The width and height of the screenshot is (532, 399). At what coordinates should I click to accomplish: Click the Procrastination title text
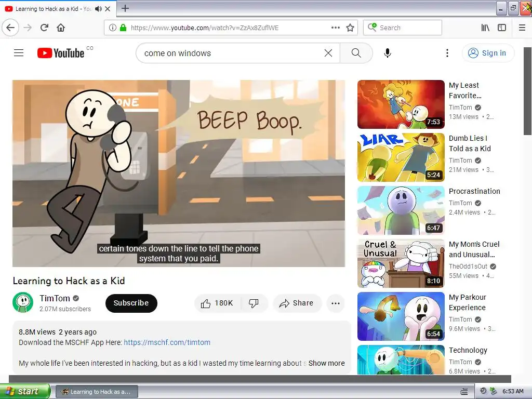(474, 191)
